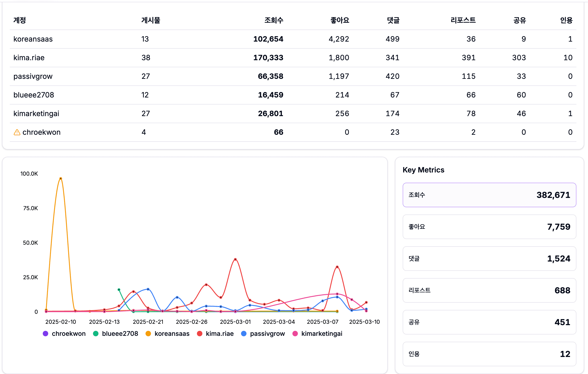
Task: Sort by the 인용 table column header
Action: [x=566, y=20]
